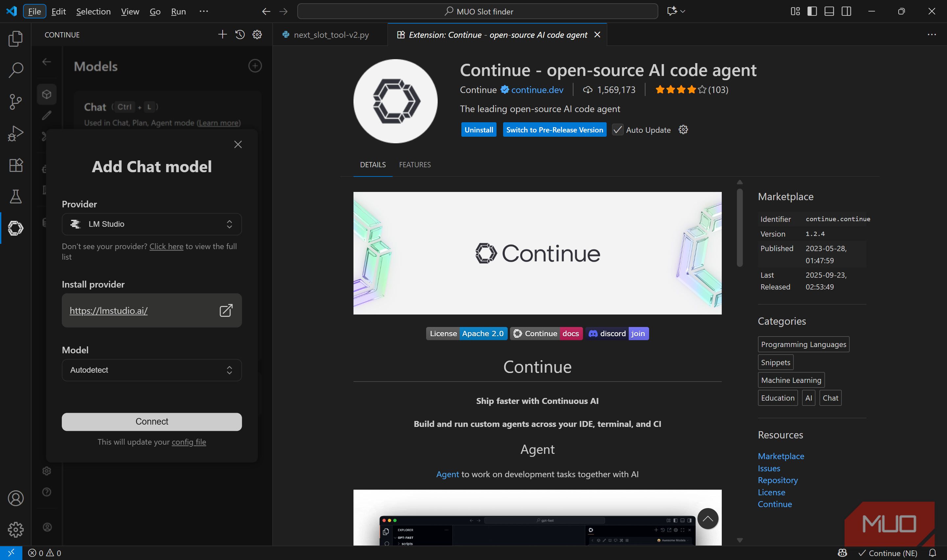Click the Agent link in the readme
This screenshot has height=560, width=947.
(x=447, y=474)
